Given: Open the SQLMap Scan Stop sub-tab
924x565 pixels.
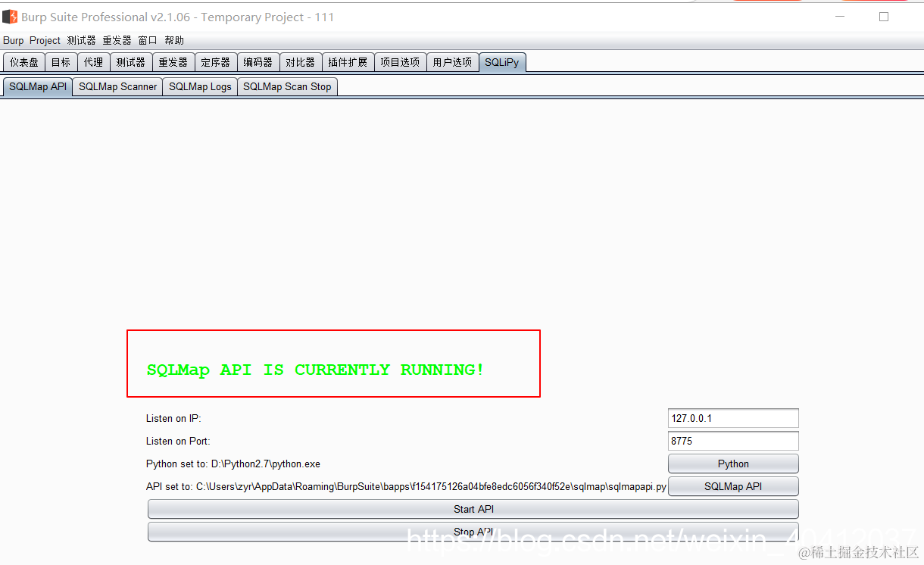Looking at the screenshot, I should pos(287,86).
